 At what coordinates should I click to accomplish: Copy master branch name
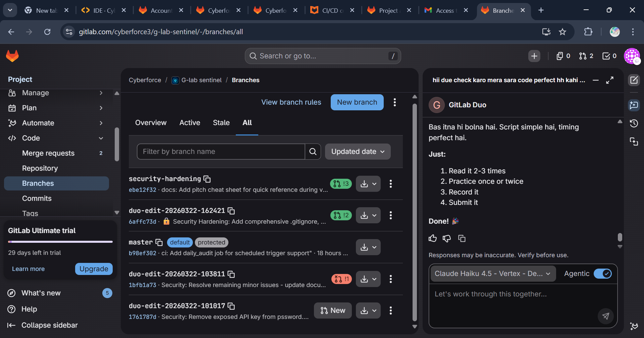pos(159,242)
